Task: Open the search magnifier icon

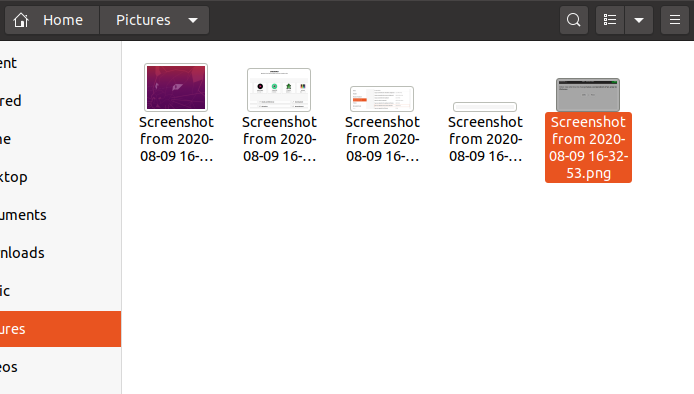Action: pyautogui.click(x=574, y=20)
